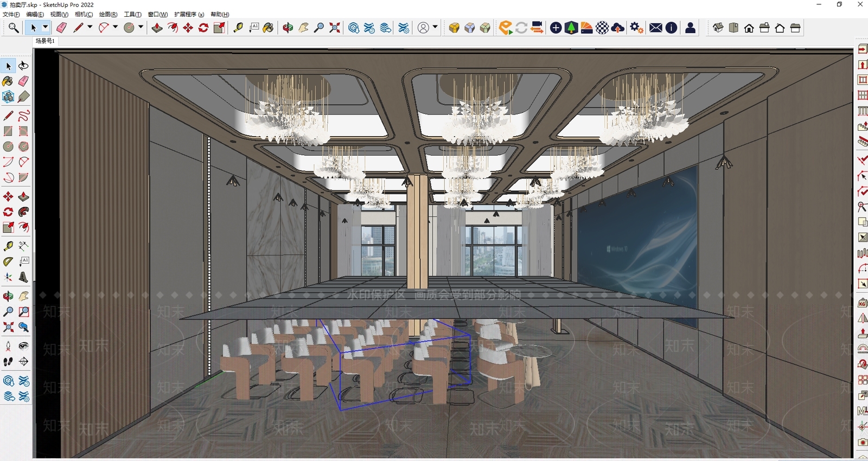
Task: Select the Look Around eye tool
Action: pos(23,345)
